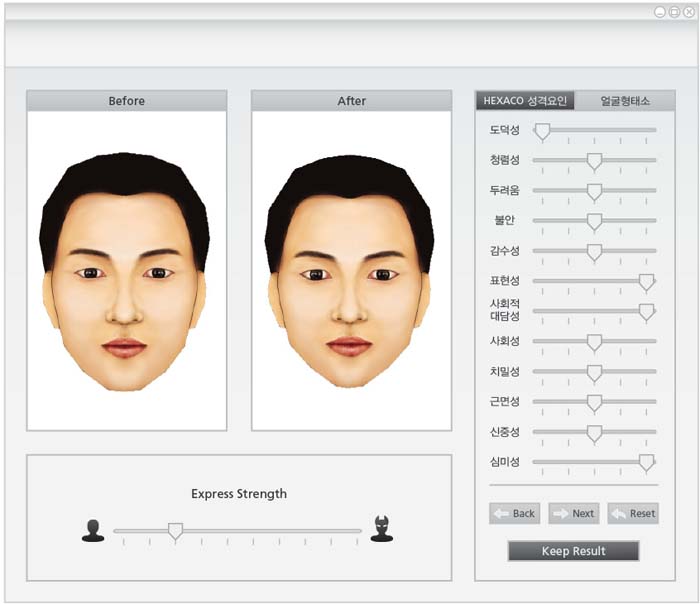Click the Before panel header
This screenshot has height=604, width=700.
(x=127, y=100)
